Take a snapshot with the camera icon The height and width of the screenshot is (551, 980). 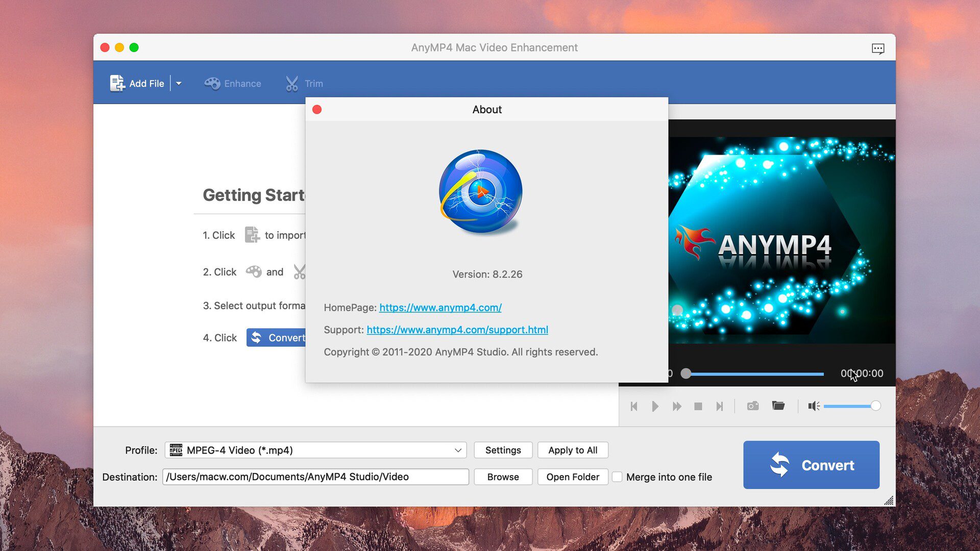coord(752,406)
